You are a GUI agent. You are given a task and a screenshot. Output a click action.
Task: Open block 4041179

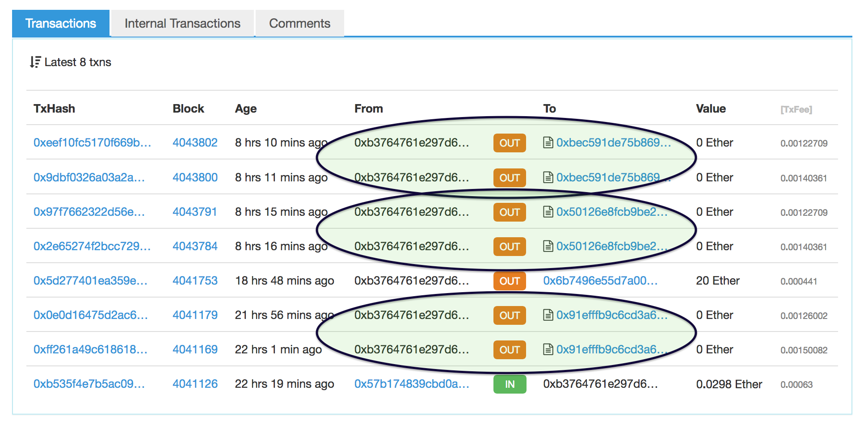(195, 315)
